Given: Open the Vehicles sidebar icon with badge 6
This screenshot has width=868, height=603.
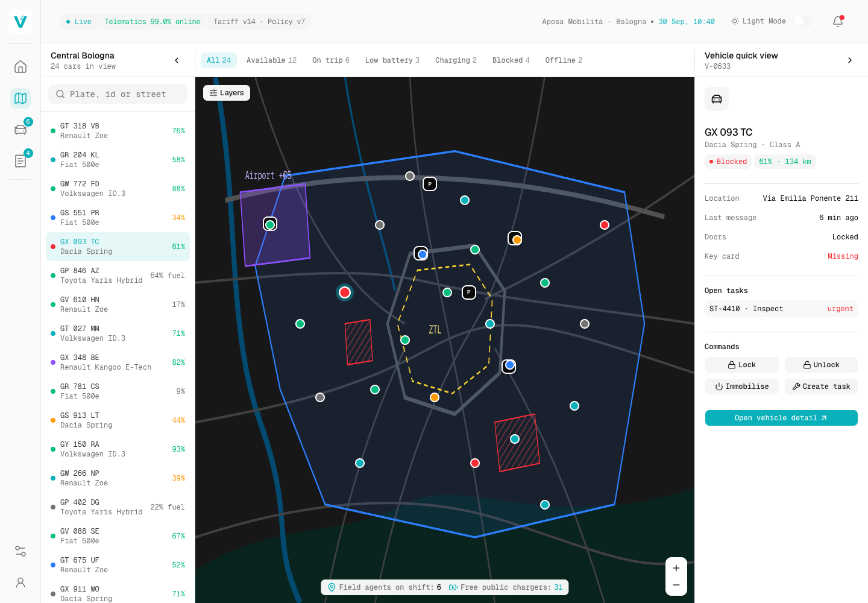Looking at the screenshot, I should point(20,129).
